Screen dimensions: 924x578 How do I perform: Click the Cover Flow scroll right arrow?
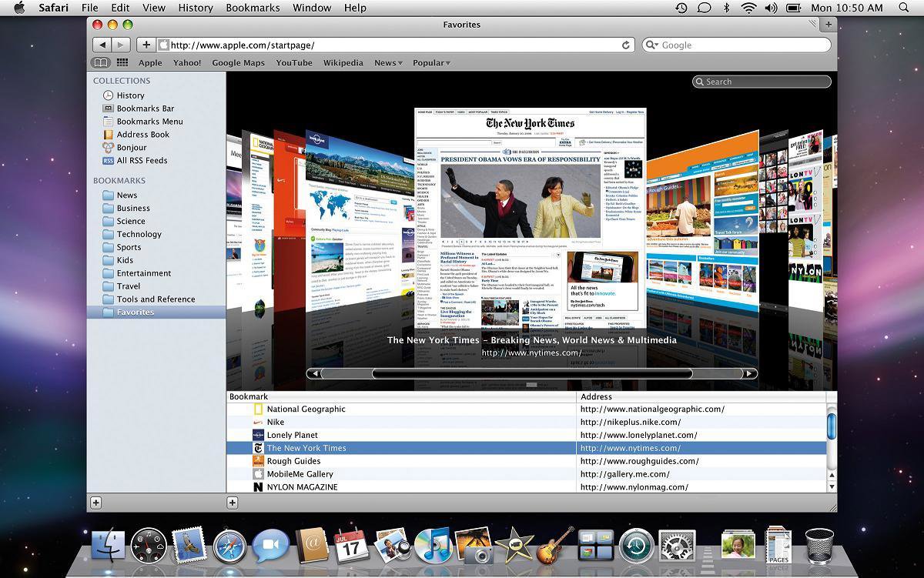[x=748, y=373]
